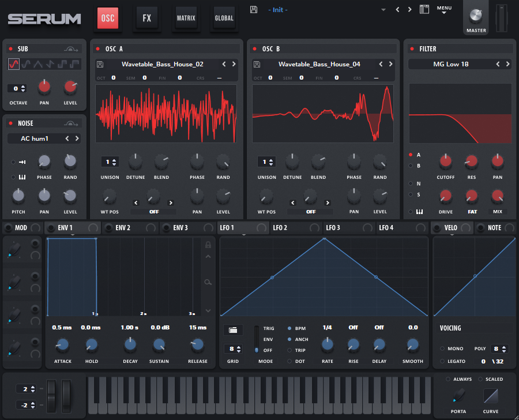Disable the SUB oscillator power light
Viewport: 519px width, 420px height.
point(11,49)
